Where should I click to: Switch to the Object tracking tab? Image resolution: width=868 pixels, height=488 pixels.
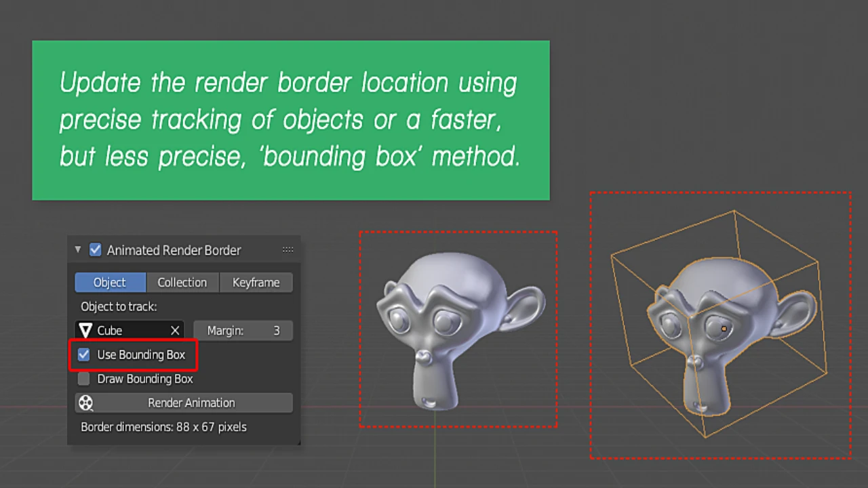coord(110,283)
